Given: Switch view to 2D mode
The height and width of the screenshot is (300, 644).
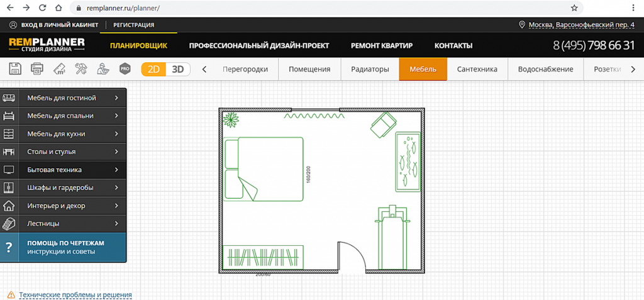Looking at the screenshot, I should click(153, 69).
